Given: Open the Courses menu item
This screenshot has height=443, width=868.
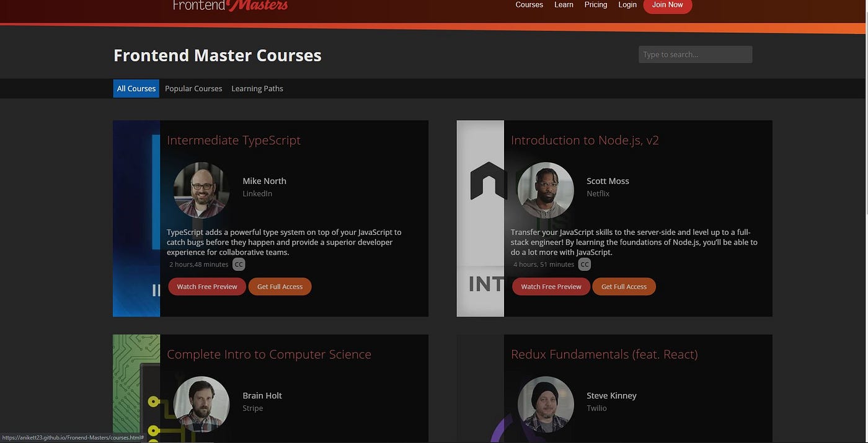Looking at the screenshot, I should coord(529,4).
